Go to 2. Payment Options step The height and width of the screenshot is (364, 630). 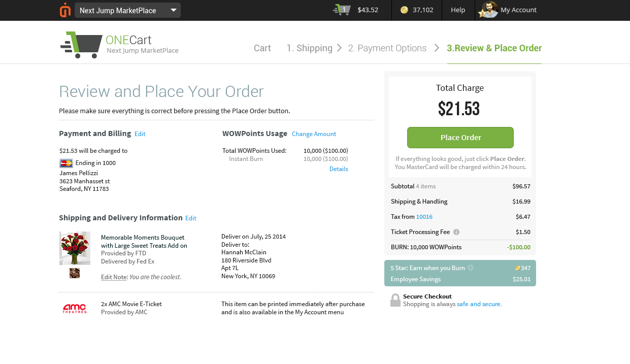[x=387, y=48]
